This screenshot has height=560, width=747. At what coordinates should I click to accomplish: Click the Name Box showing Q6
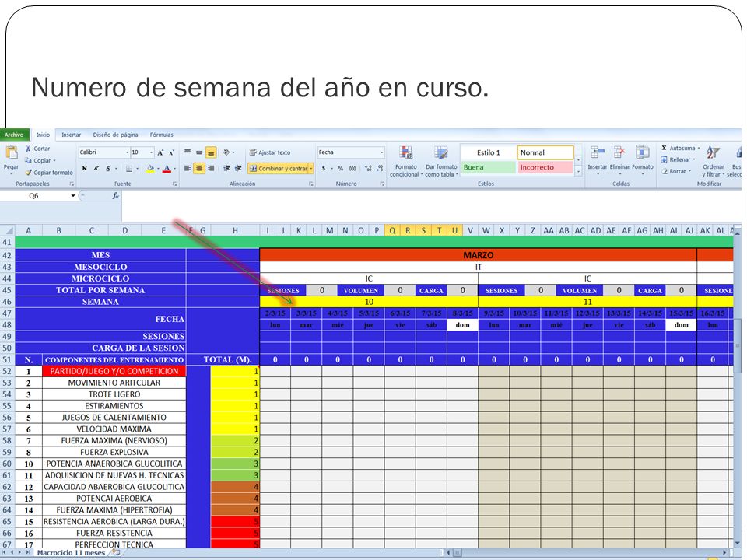(34, 196)
